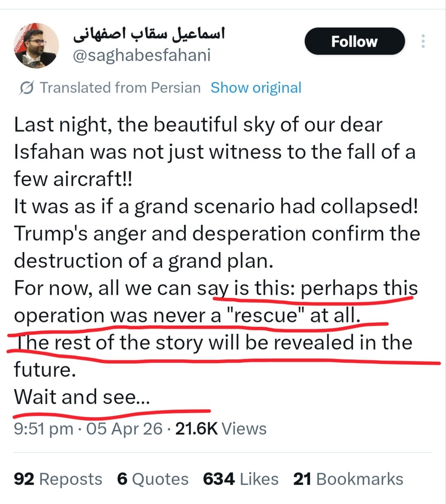
Task: Click the 'Translated from Persian' label
Action: coord(120,88)
